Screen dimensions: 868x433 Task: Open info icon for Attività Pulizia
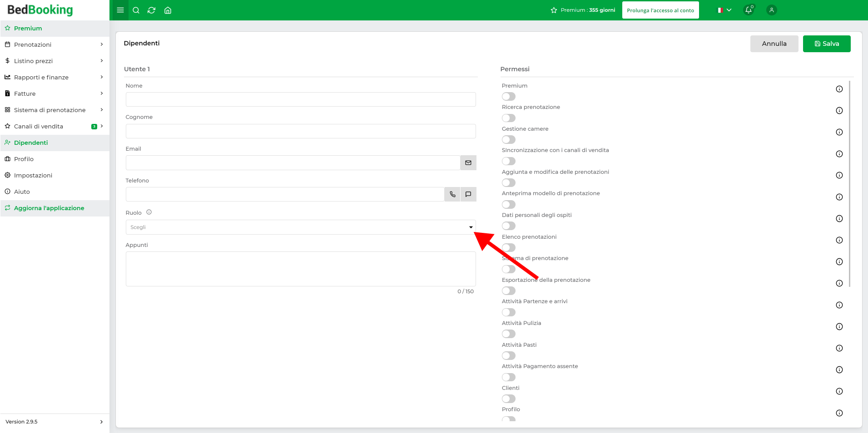tap(839, 326)
